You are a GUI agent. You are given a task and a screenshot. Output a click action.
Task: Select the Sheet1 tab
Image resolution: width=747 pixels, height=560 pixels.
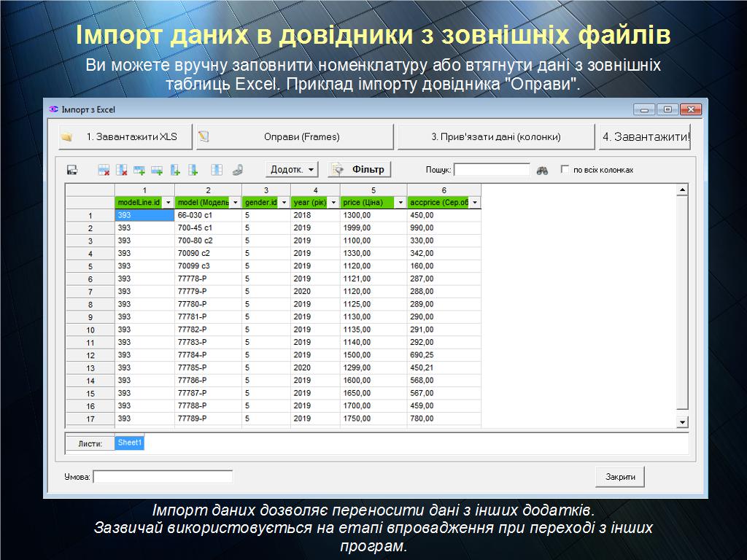click(x=130, y=443)
